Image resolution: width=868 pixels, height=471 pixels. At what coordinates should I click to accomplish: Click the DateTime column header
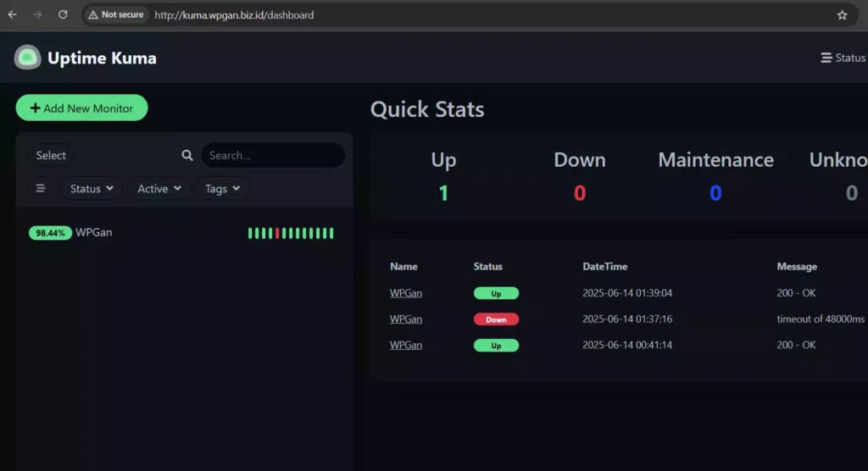tap(605, 266)
